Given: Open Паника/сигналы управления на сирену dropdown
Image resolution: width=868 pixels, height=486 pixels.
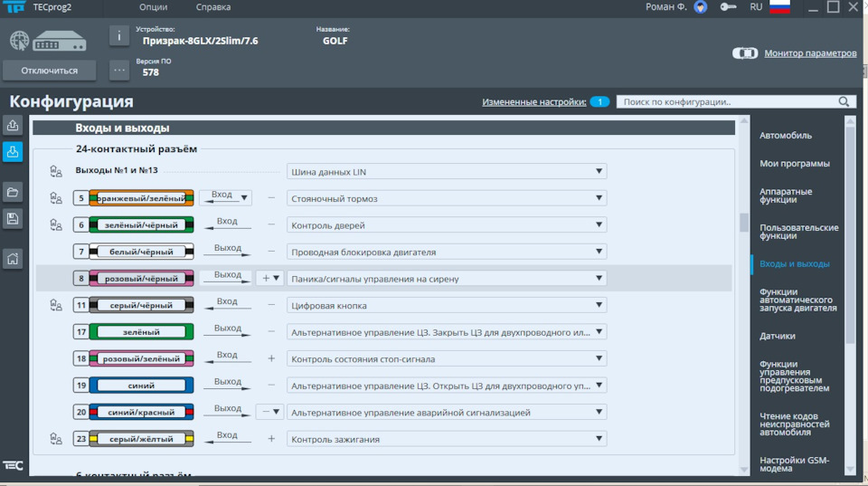Looking at the screenshot, I should click(x=446, y=278).
